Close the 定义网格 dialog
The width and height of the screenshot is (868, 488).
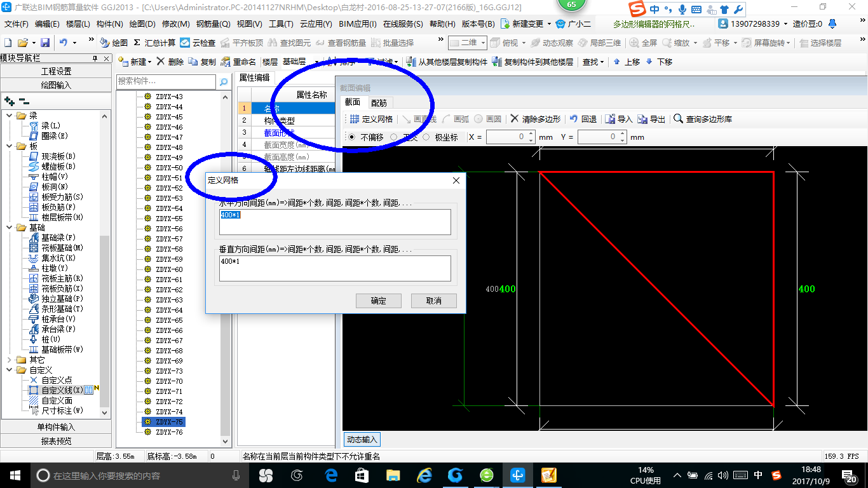click(456, 180)
